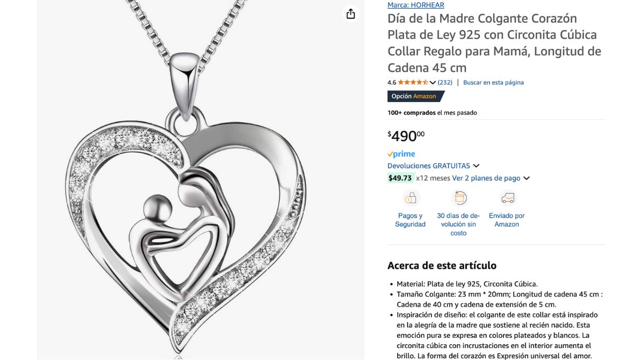644x362 pixels.
Task: Click the share icon above the product image
Action: (350, 14)
